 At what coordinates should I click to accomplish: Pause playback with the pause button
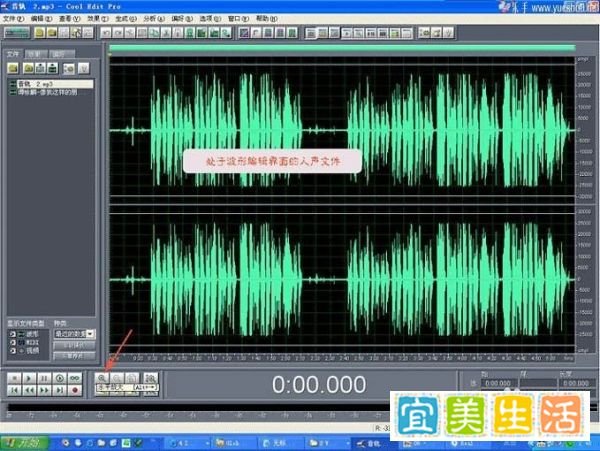tap(44, 378)
